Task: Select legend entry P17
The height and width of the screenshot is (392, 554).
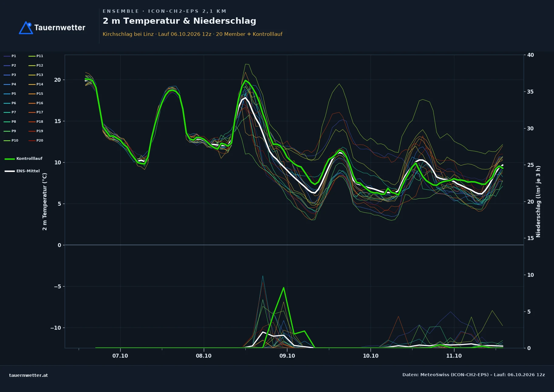Action: pyautogui.click(x=36, y=112)
